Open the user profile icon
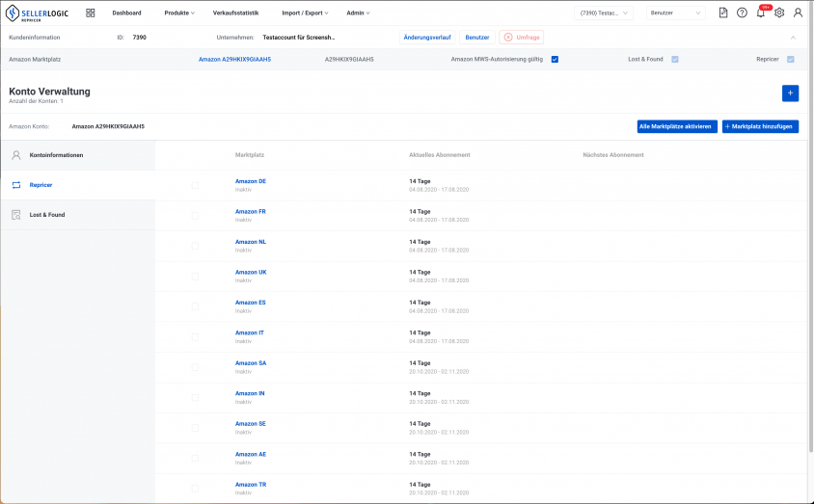 (798, 13)
